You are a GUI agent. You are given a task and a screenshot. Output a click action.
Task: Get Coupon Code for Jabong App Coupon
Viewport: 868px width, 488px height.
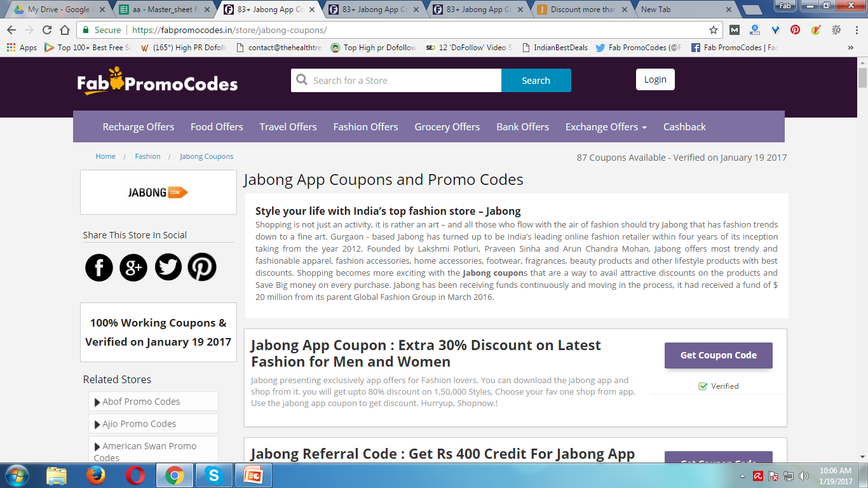[719, 355]
